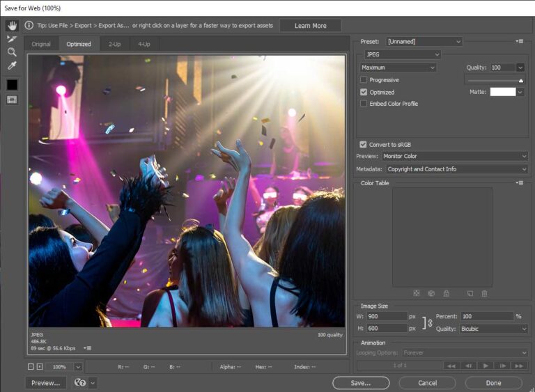
Task: Select the Hand tool
Action: tap(12, 26)
